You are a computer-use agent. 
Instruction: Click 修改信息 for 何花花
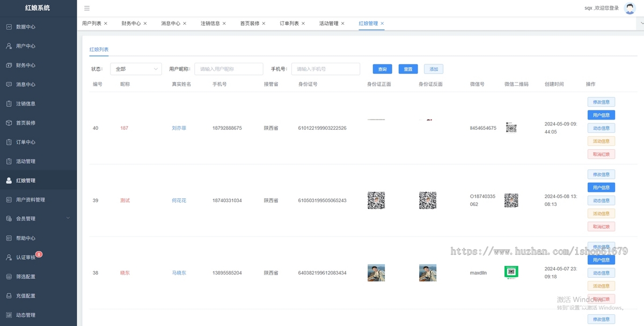pos(601,174)
